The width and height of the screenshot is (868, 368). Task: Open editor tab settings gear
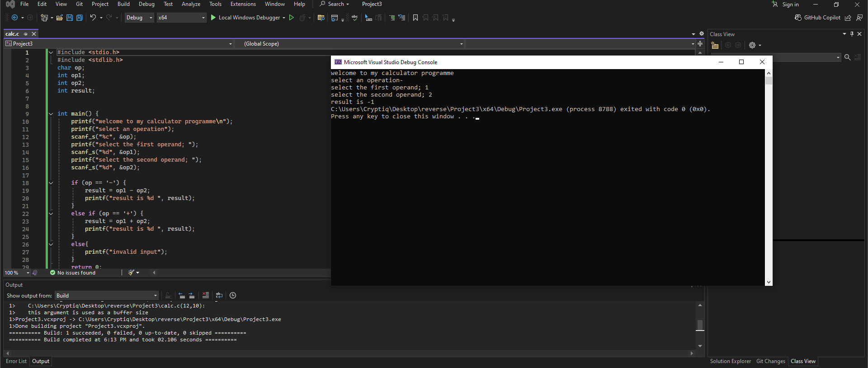tap(702, 34)
